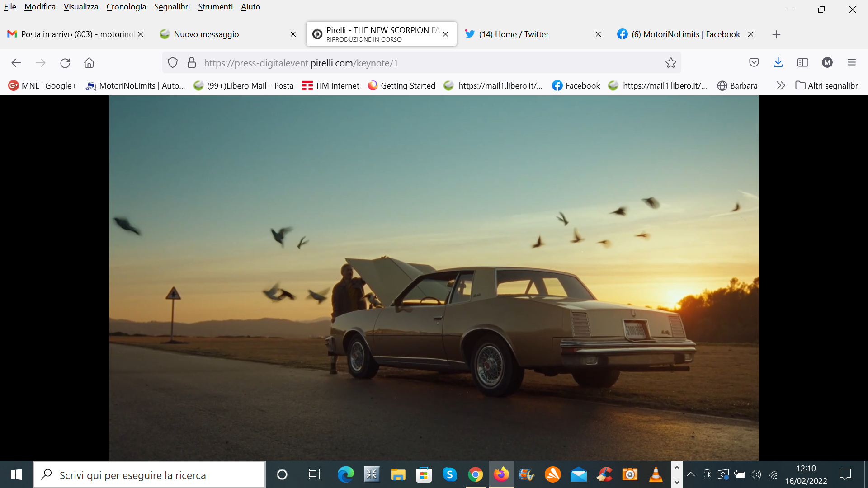Click the home button icon

[x=89, y=63]
